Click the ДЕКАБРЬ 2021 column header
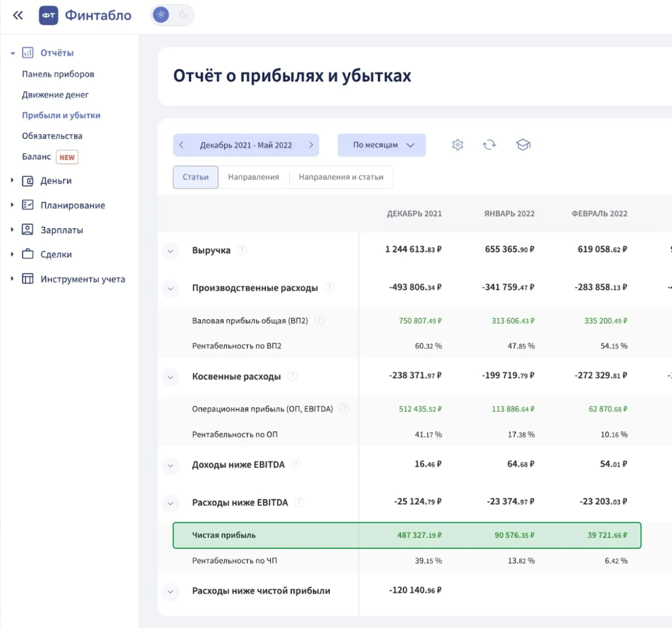 click(x=414, y=213)
